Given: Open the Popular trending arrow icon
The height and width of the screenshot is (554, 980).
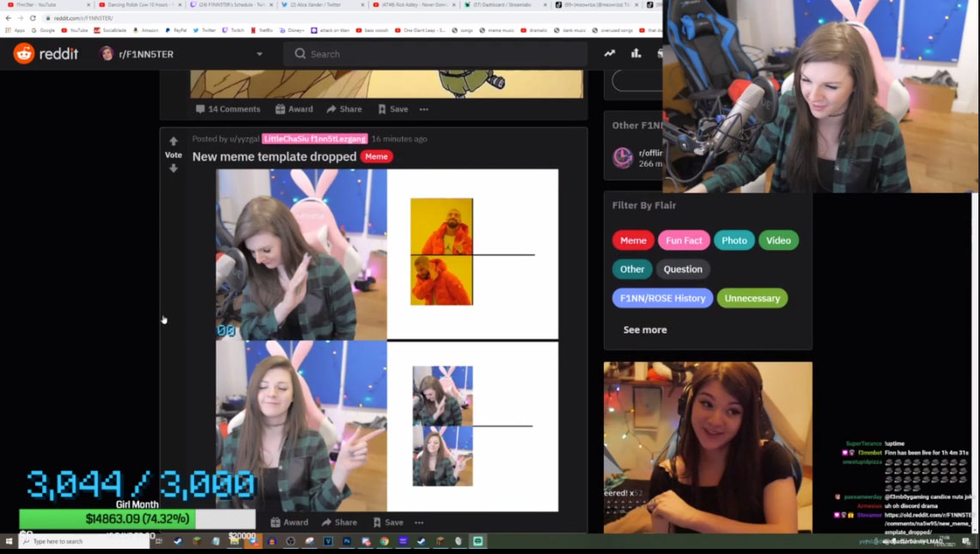Looking at the screenshot, I should point(609,54).
